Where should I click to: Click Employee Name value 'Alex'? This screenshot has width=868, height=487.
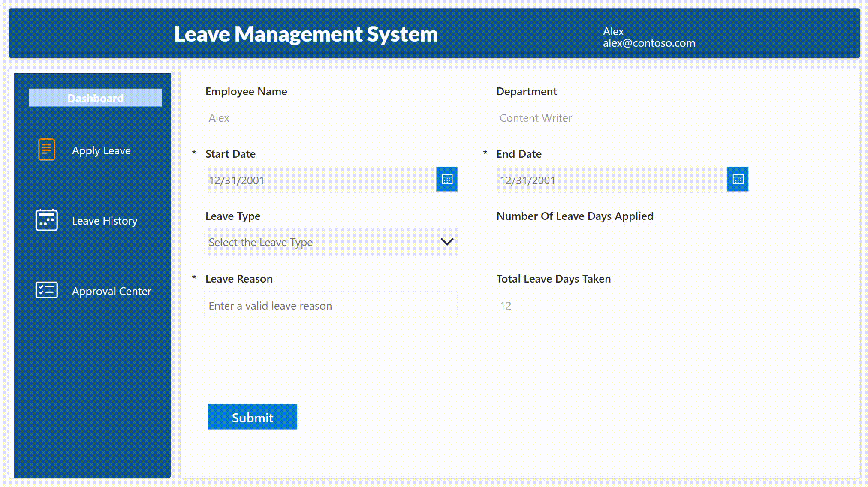pyautogui.click(x=219, y=118)
